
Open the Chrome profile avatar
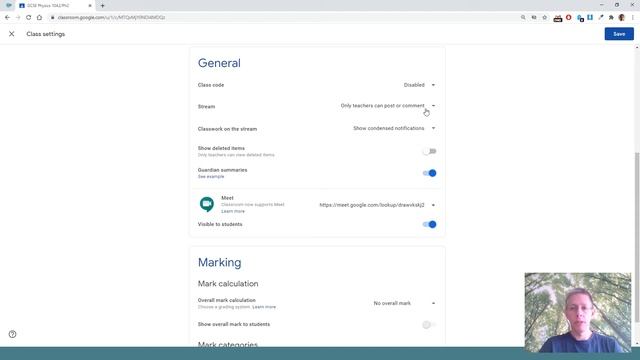pos(622,18)
